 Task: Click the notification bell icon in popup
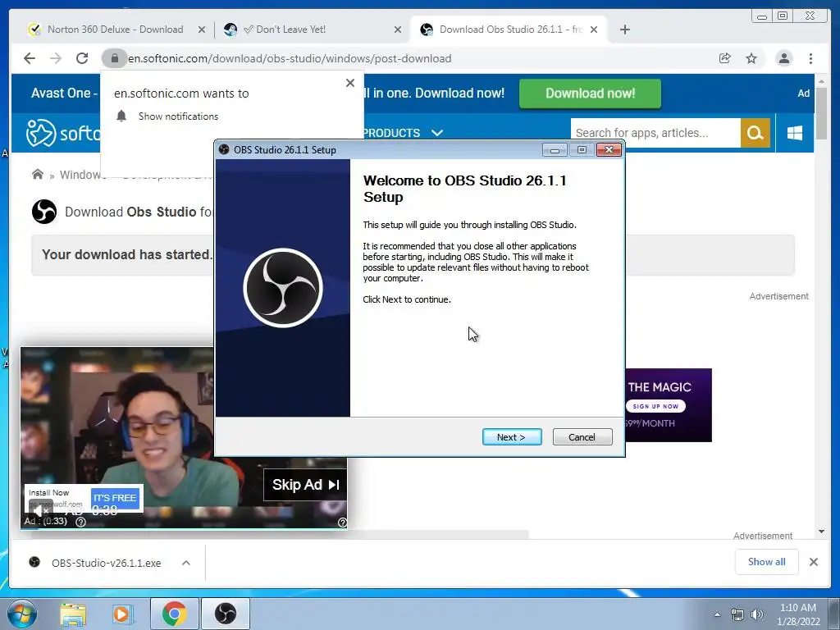point(121,116)
